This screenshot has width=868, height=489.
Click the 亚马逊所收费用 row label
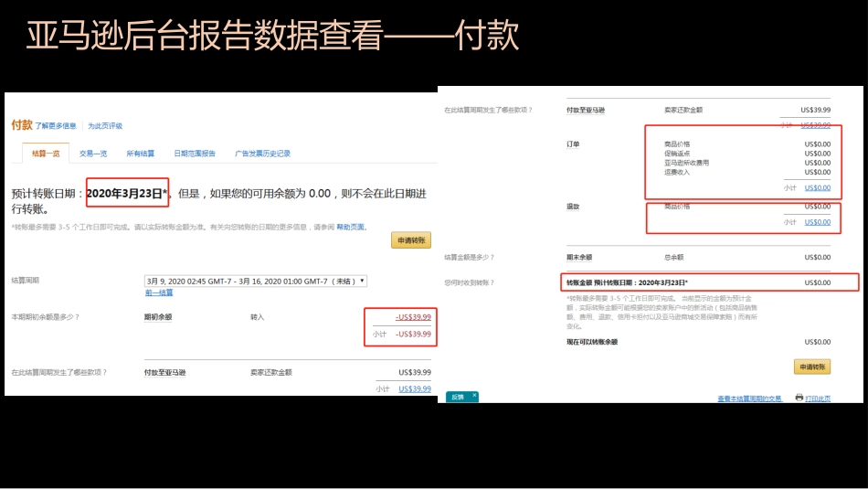(686, 163)
